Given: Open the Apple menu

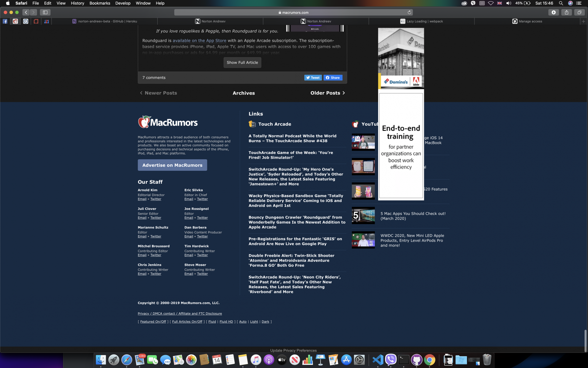Looking at the screenshot, I should click(x=8, y=3).
